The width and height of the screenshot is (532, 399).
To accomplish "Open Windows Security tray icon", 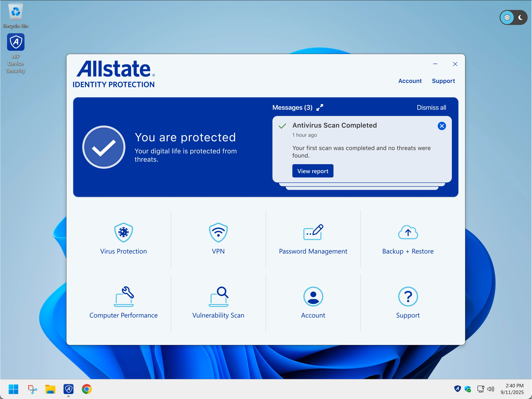I will coord(468,389).
